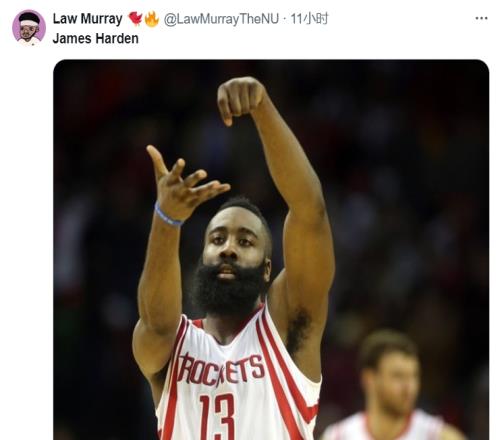Screen dimensions: 500x440
Task: Click the fire emoji beside the name
Action: coord(152,19)
